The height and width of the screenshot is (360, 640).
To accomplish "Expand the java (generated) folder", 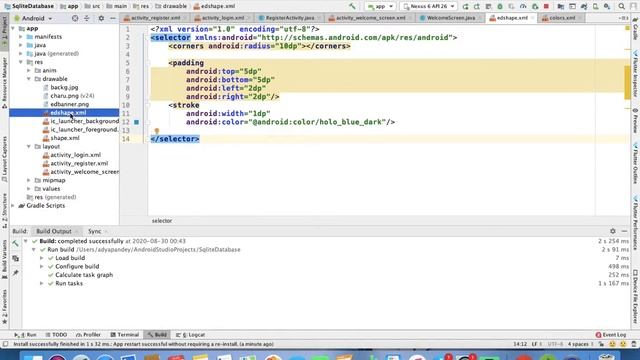I will point(21,53).
